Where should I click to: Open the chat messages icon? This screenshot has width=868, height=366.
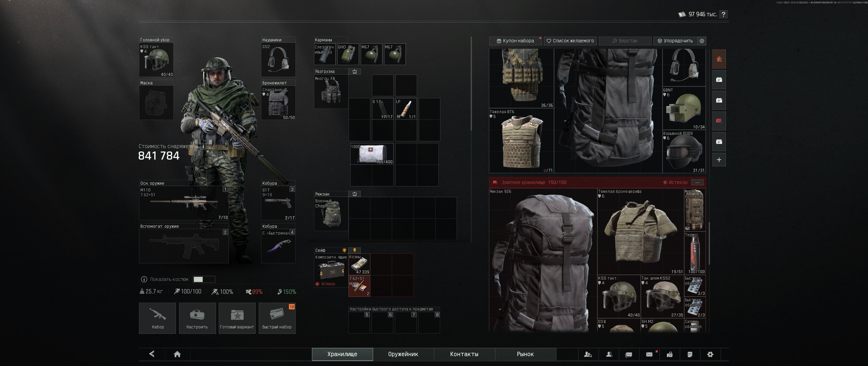(x=629, y=354)
